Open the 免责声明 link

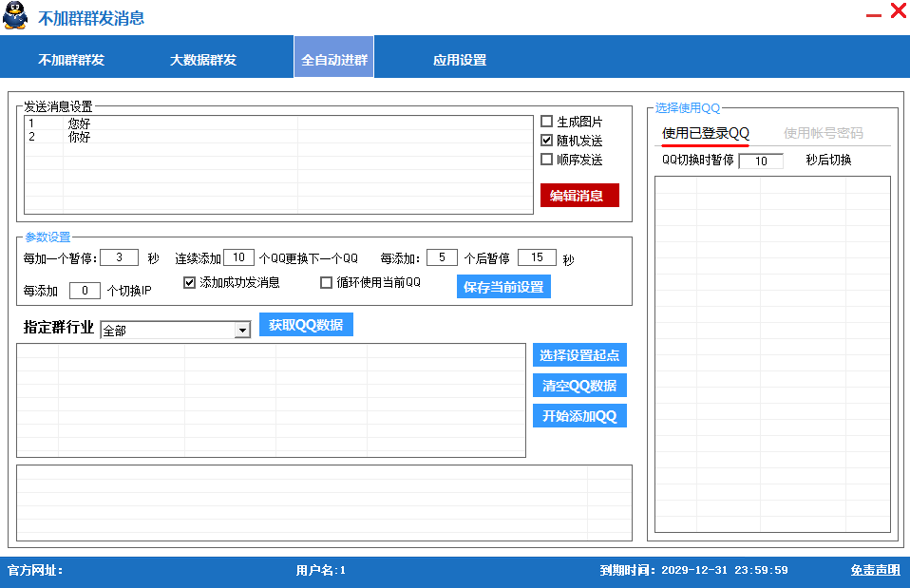pyautogui.click(x=875, y=571)
